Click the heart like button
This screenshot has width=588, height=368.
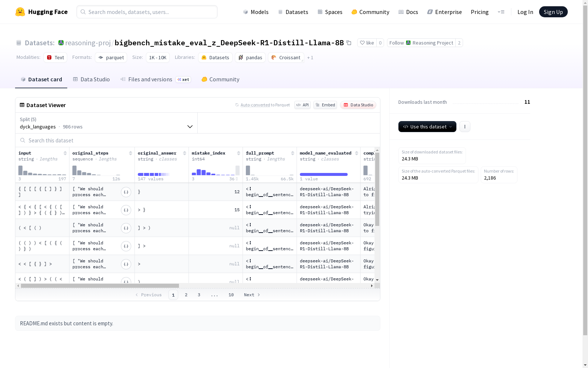click(x=367, y=43)
